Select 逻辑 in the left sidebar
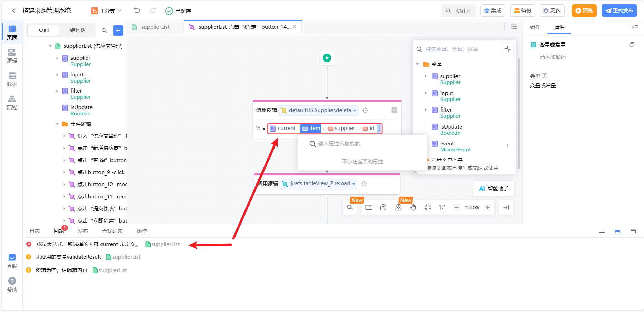Image resolution: width=644 pixels, height=312 pixels. 12,56
